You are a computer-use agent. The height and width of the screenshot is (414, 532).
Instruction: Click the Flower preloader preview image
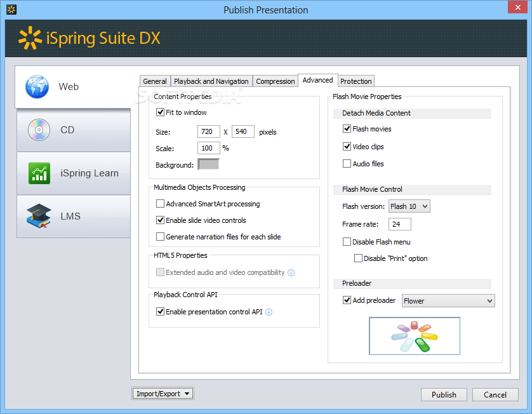click(415, 336)
